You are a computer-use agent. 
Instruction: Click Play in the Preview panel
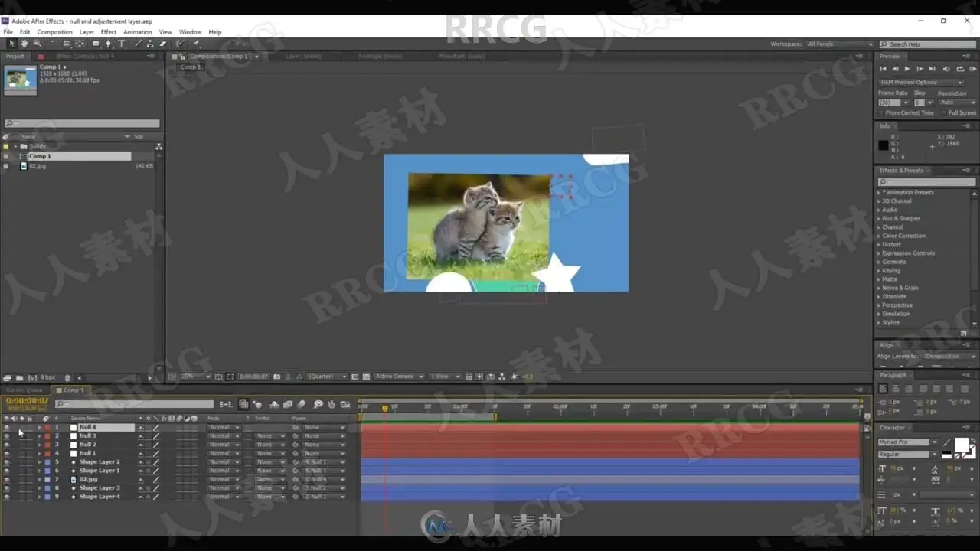[907, 69]
